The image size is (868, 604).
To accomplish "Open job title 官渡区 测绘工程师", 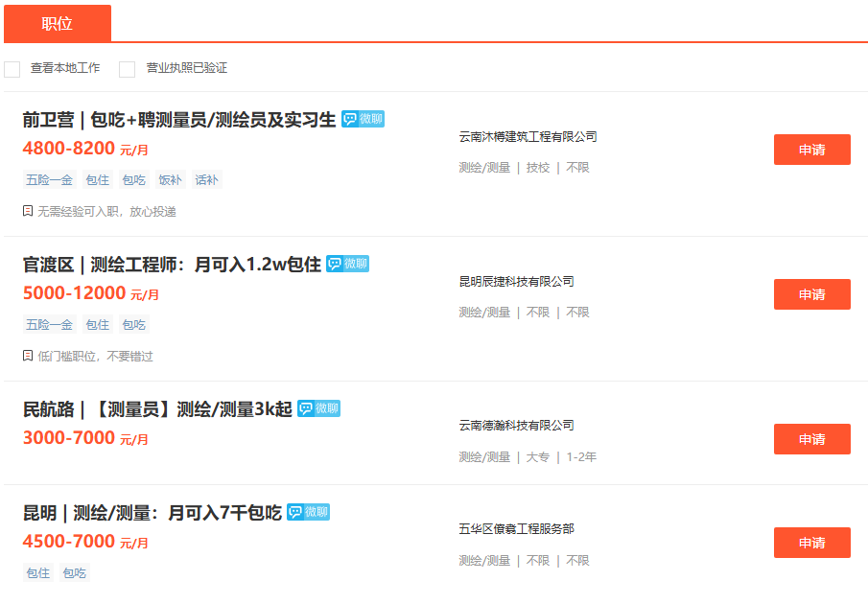I will point(172,265).
